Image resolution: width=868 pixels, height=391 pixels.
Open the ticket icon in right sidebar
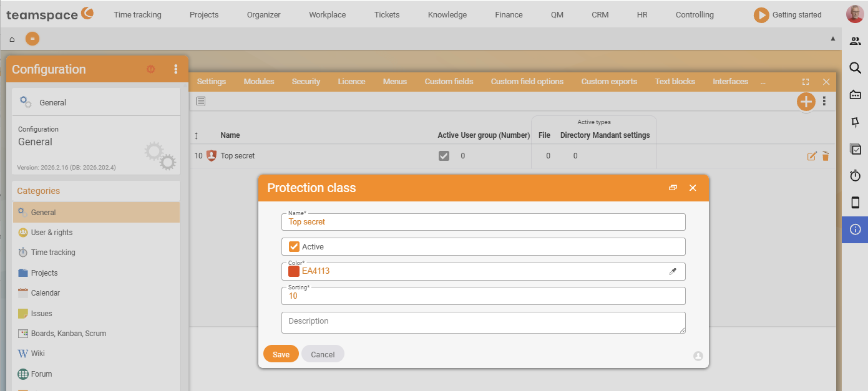click(856, 95)
